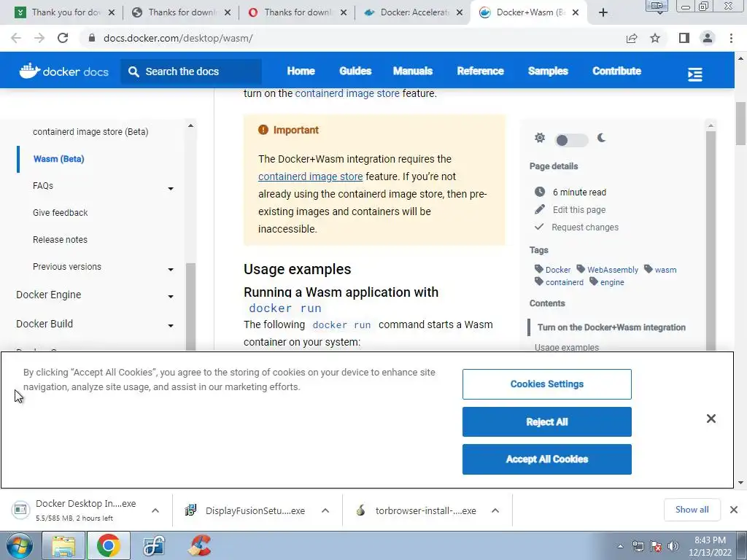Open the Samples nav item
The width and height of the screenshot is (747, 560).
(x=548, y=71)
